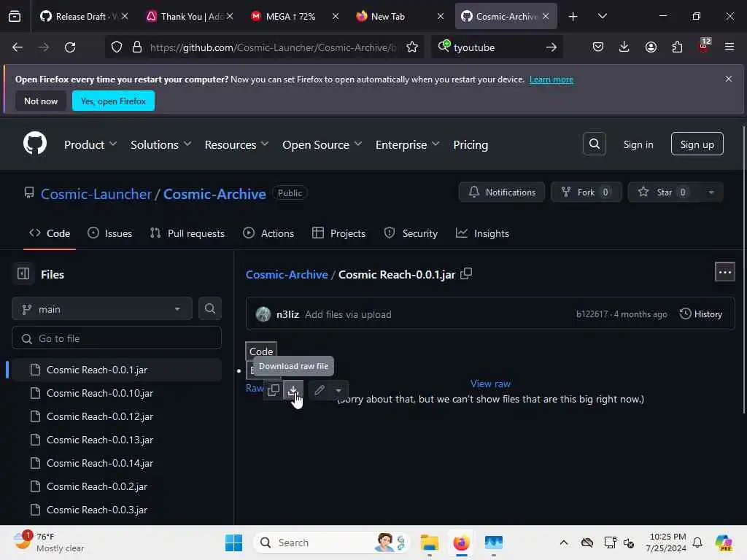Fork the repository button
Screen dimensions: 747x560
(x=586, y=192)
